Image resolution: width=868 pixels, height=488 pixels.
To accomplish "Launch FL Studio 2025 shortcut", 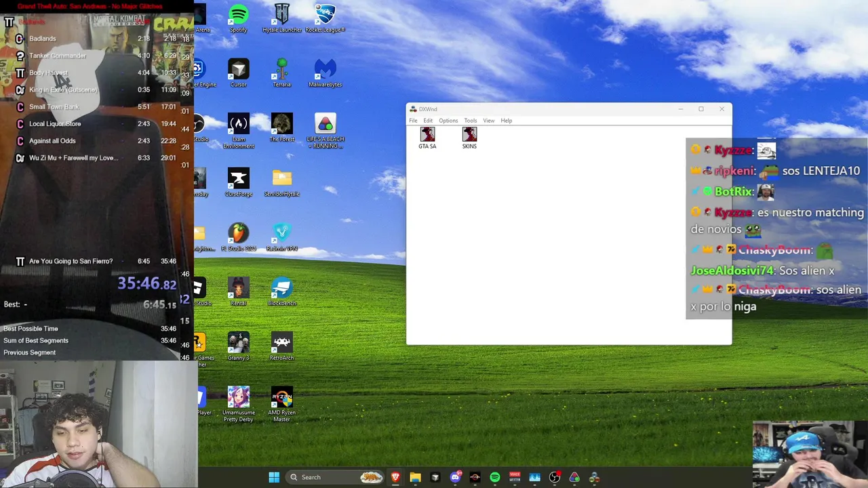I will 238,237.
